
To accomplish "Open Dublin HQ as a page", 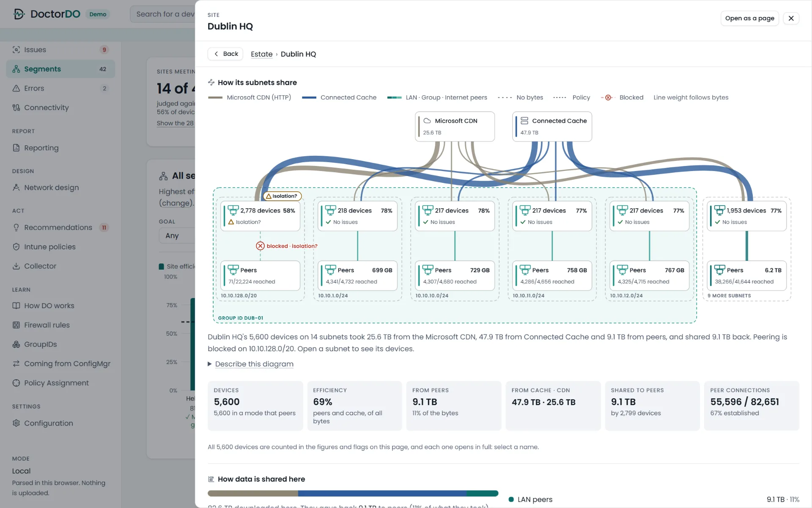I will [749, 18].
